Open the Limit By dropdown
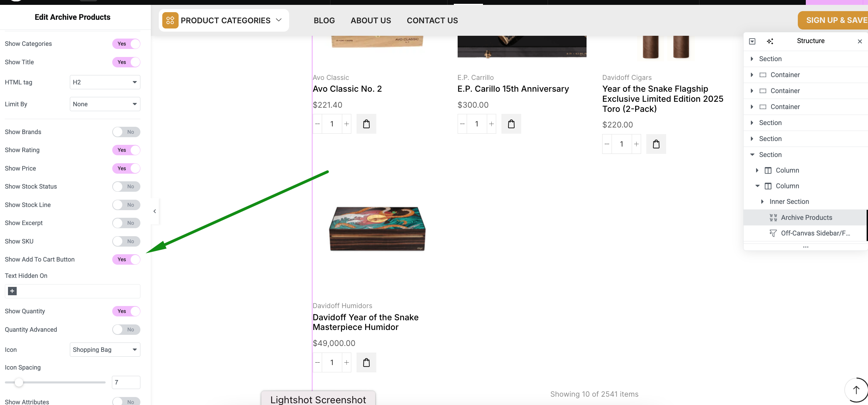868x405 pixels. [x=105, y=104]
